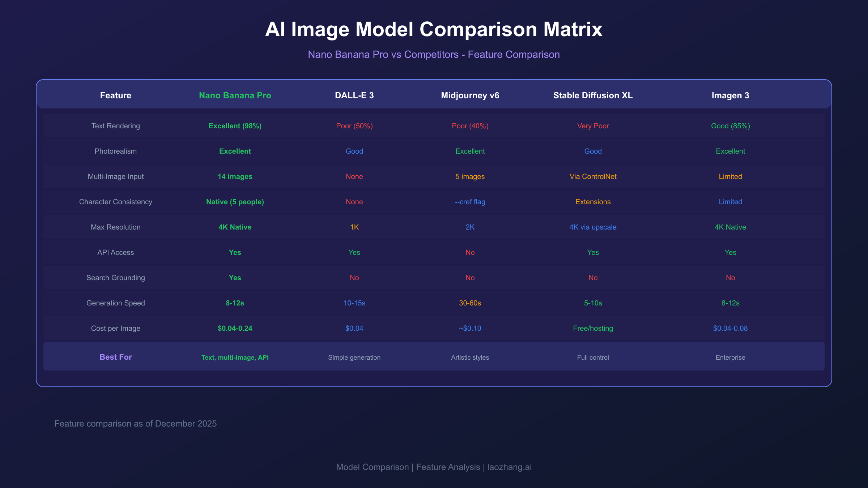Select the Nano Banana Pro column header

point(235,95)
